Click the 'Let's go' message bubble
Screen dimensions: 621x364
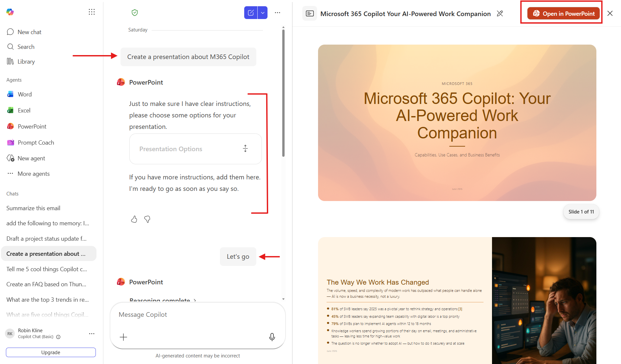click(238, 257)
